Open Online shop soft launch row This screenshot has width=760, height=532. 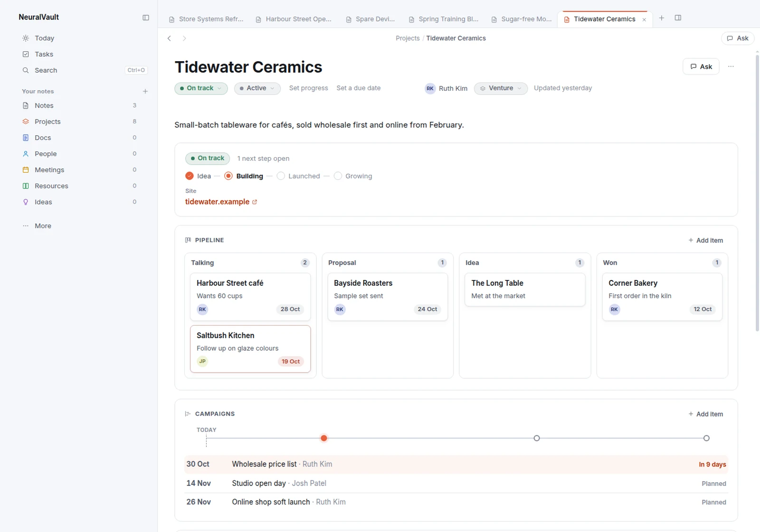point(456,502)
